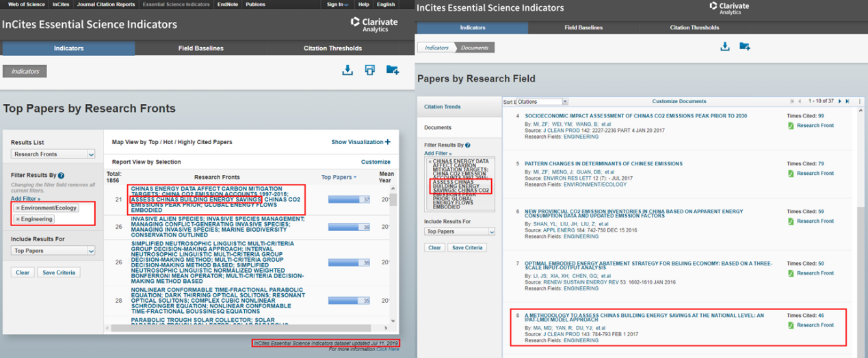
Task: Remove the Engineering filter tag
Action: [x=18, y=219]
